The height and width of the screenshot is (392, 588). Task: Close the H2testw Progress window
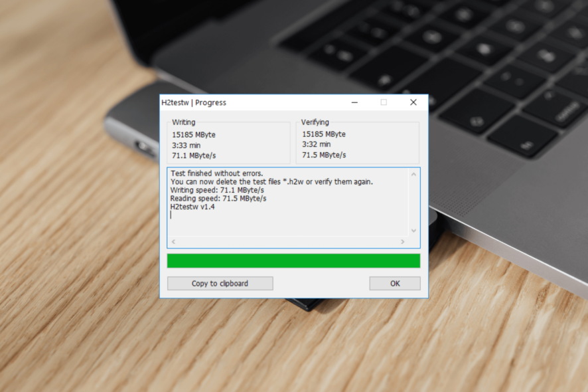[x=413, y=102]
